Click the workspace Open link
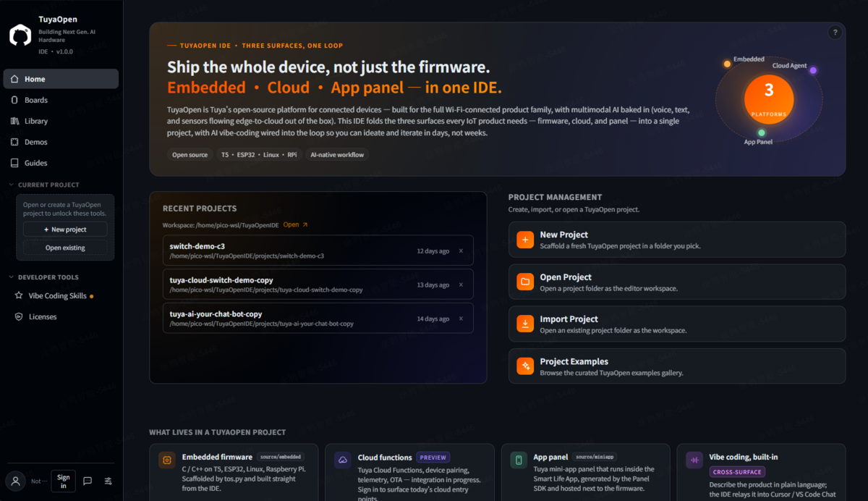 coord(295,225)
